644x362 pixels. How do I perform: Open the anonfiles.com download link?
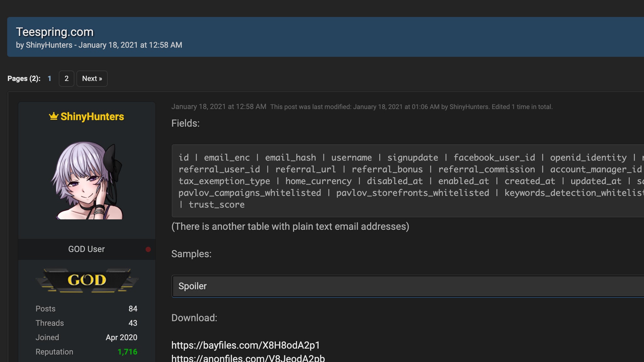247,358
